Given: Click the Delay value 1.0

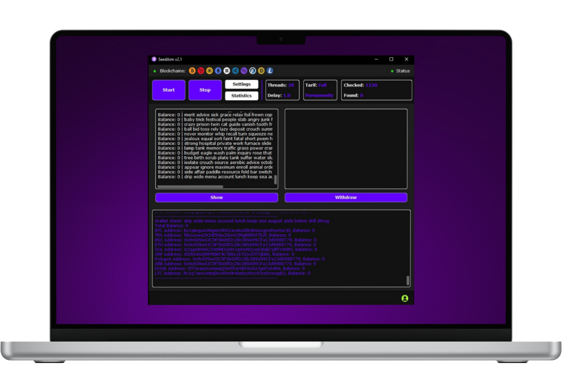Looking at the screenshot, I should click(x=287, y=95).
